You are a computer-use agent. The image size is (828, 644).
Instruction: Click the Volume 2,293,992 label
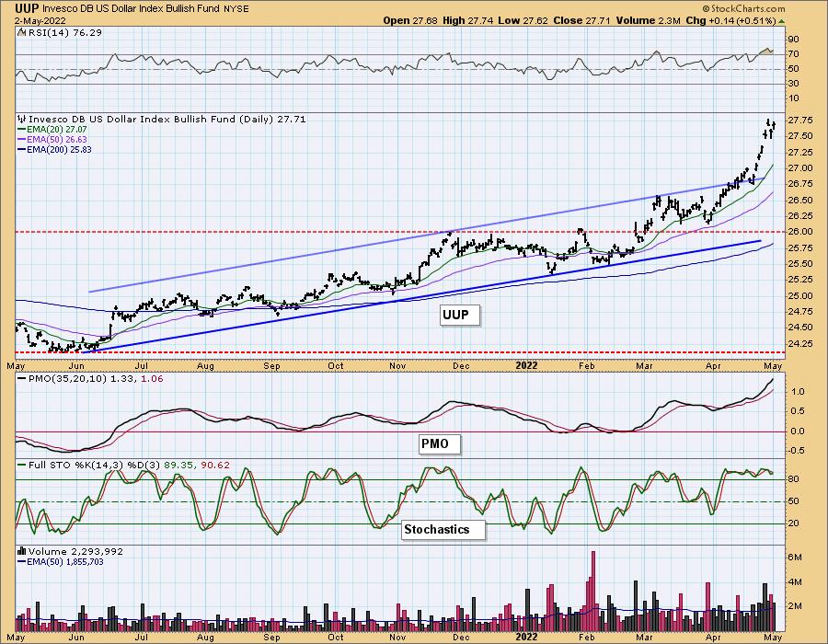tap(75, 552)
